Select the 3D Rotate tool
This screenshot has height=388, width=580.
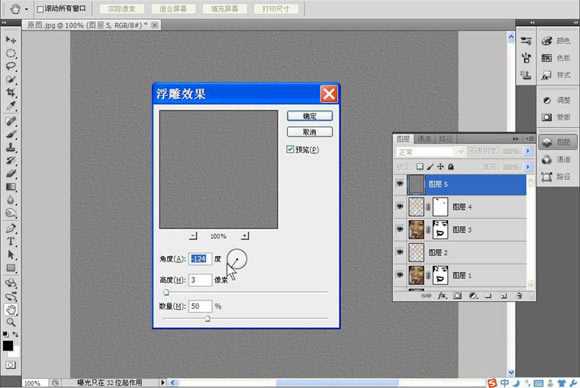click(11, 283)
